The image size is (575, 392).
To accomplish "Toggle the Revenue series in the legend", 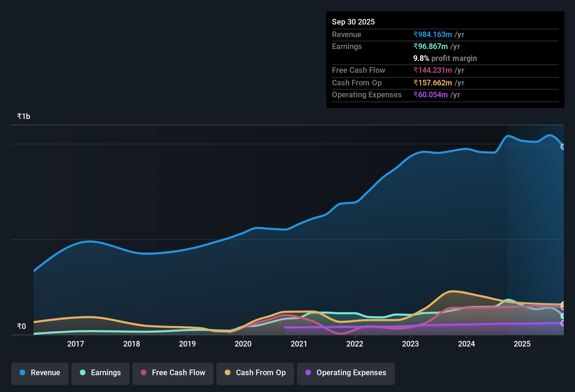I will click(x=40, y=373).
